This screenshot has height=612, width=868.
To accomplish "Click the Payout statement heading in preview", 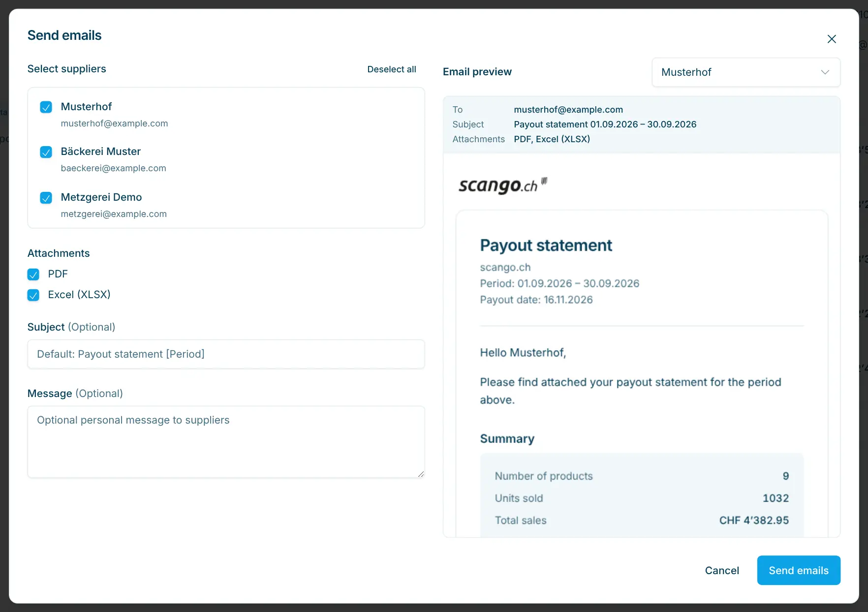I will (546, 245).
